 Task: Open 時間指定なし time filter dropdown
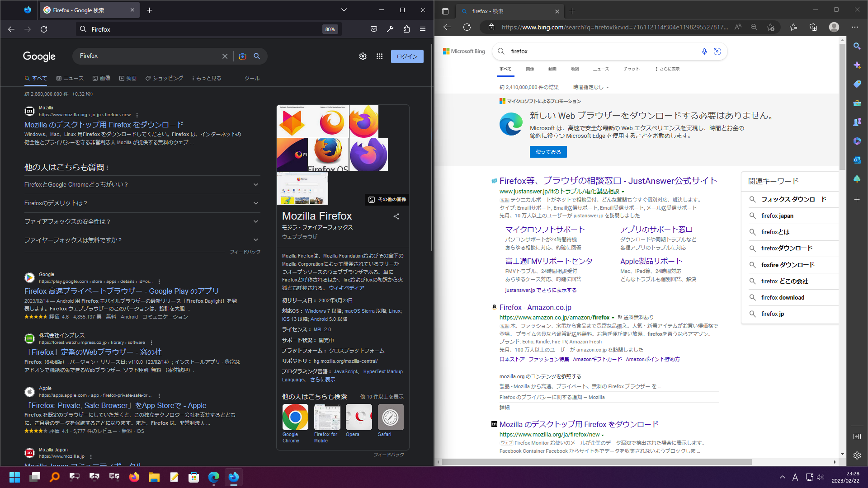point(591,87)
